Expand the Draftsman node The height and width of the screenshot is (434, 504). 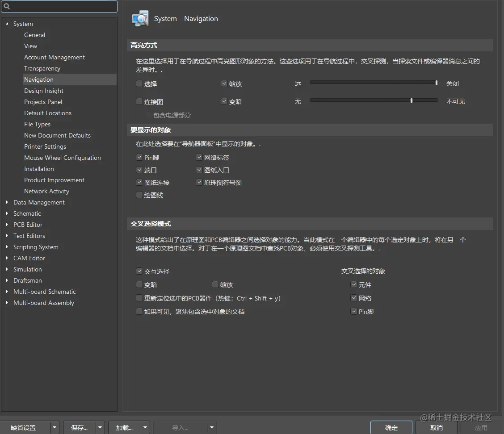7,280
